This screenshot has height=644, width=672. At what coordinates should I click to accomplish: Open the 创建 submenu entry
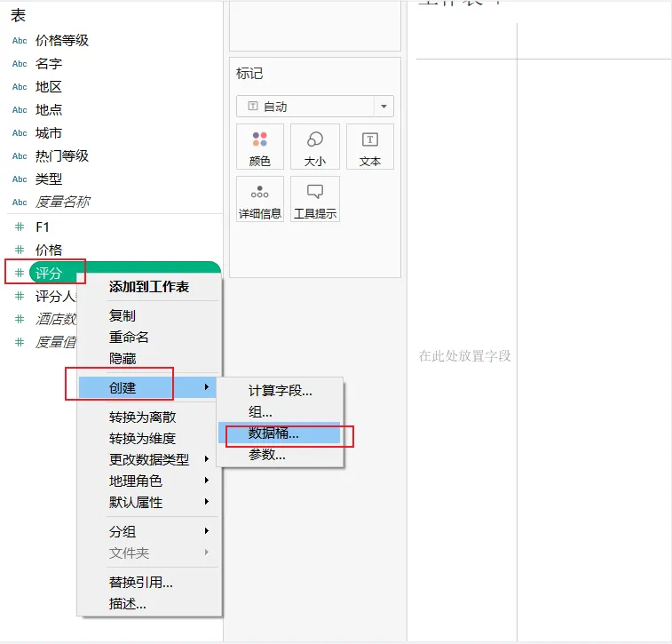[147, 387]
